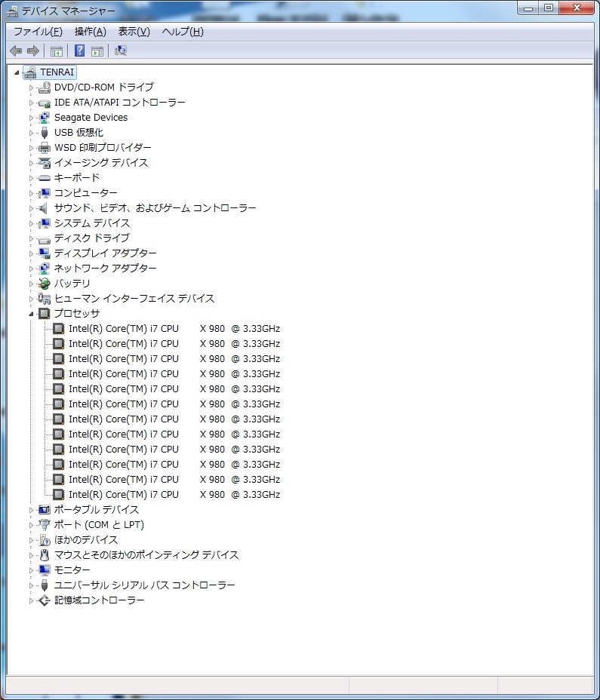Click the キーボード keyboard icon

tap(45, 178)
